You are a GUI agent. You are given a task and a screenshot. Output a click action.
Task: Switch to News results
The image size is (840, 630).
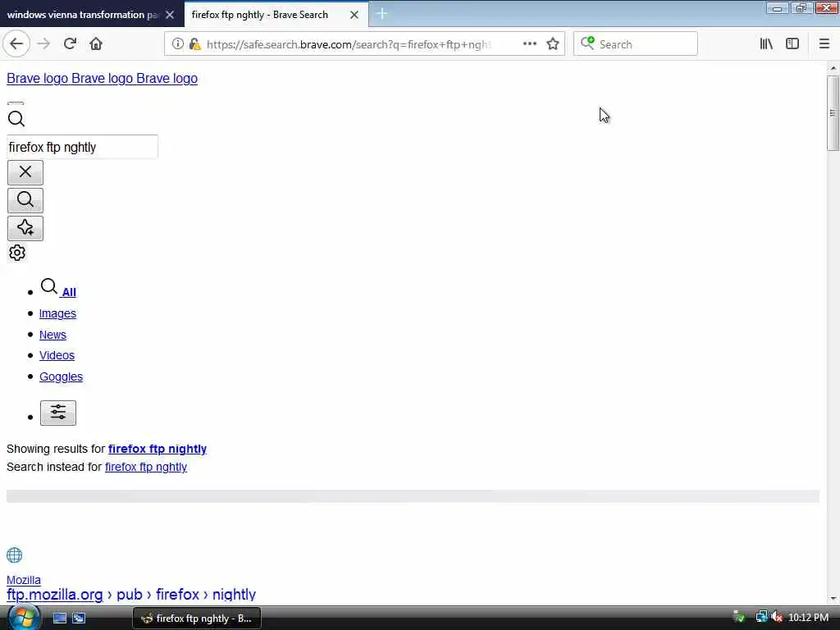52,335
